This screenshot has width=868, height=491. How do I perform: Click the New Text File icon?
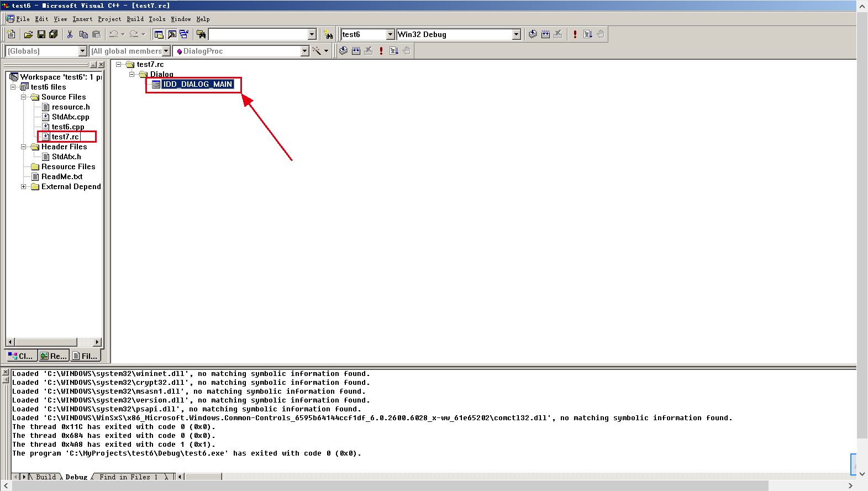pyautogui.click(x=11, y=34)
